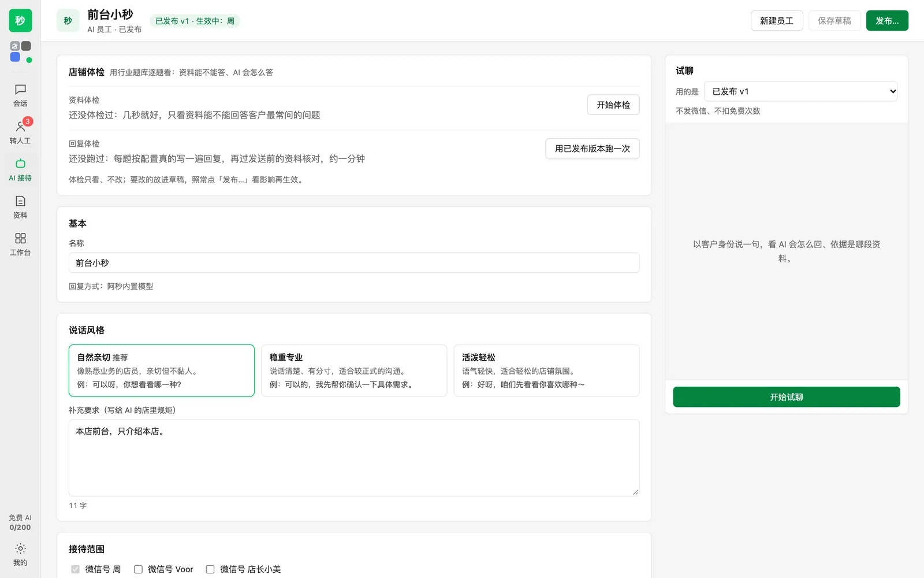Open the 已发布 v1 version dropdown
This screenshot has height=578, width=924.
[x=801, y=91]
